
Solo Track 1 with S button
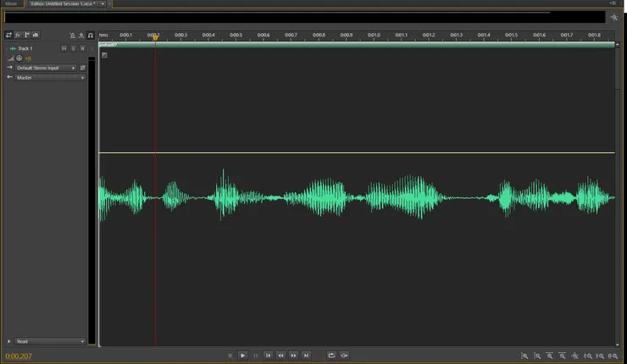pyautogui.click(x=73, y=48)
